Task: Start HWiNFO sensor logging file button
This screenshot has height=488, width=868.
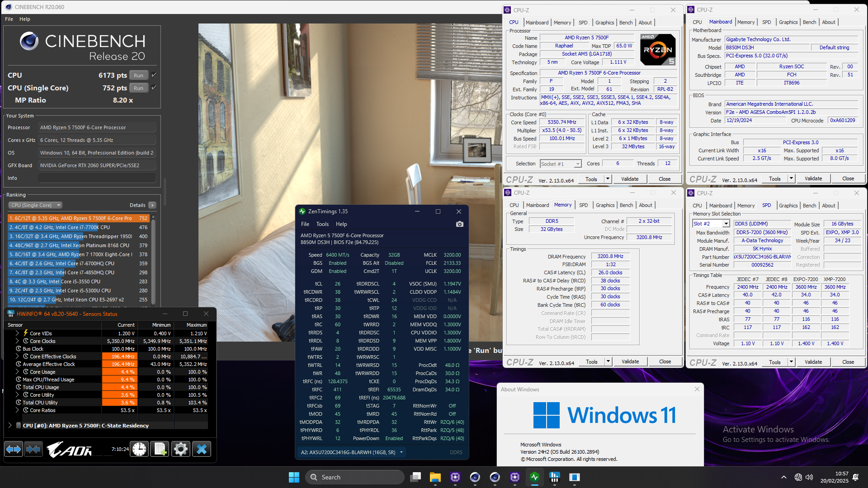Action: point(160,449)
